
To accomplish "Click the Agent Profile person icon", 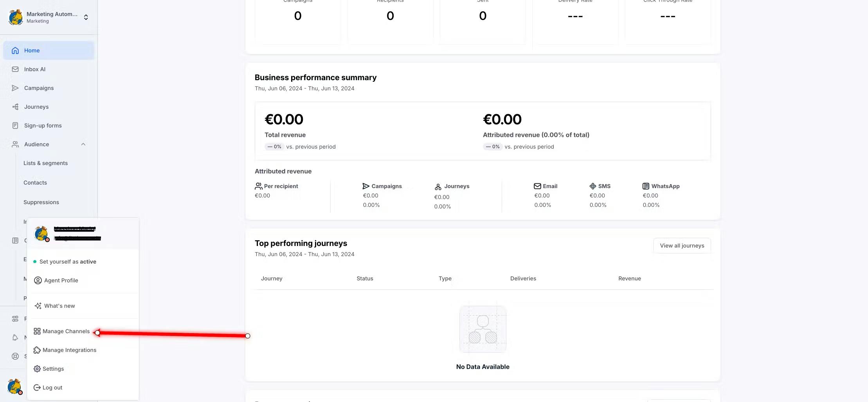I will click(38, 280).
